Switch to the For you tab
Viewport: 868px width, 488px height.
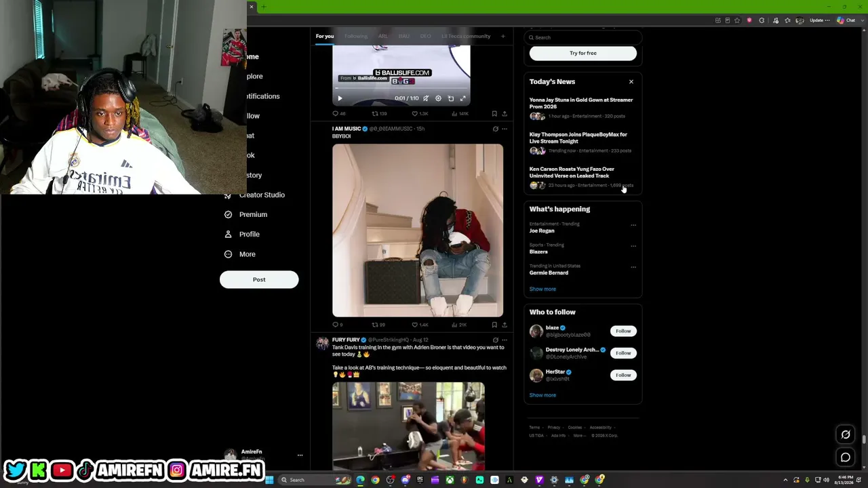[325, 36]
